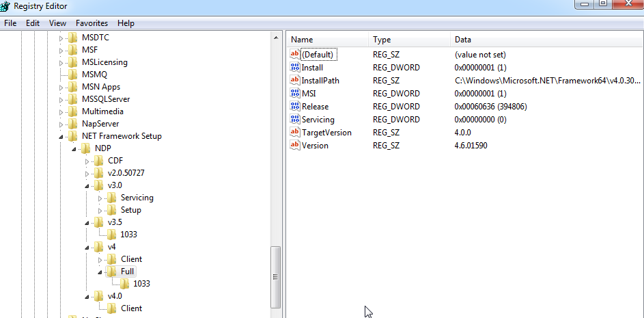This screenshot has width=644, height=318.
Task: Open the Edit menu
Action: 33,23
